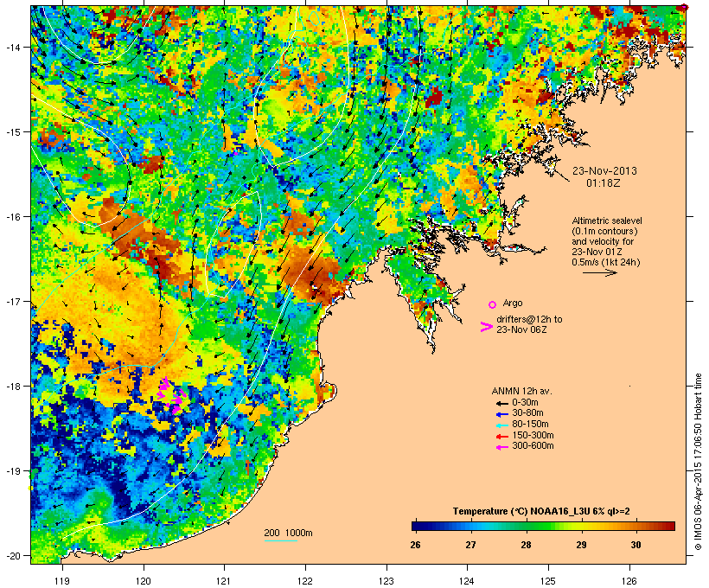Click the '0.5m/s (1kt 24h)' text
The image size is (709, 588).
[606, 262]
